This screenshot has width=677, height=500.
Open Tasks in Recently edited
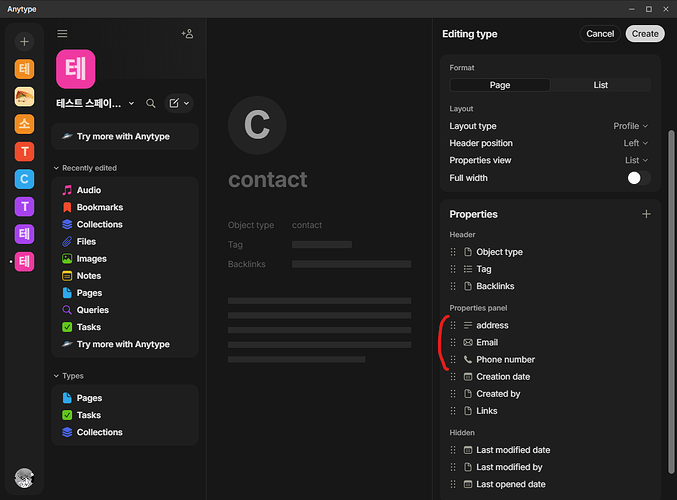(125, 327)
